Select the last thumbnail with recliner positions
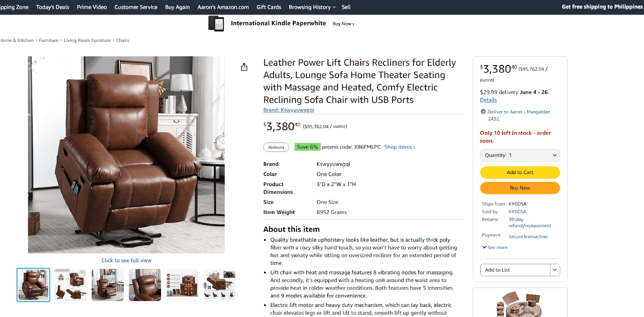 pos(219,285)
